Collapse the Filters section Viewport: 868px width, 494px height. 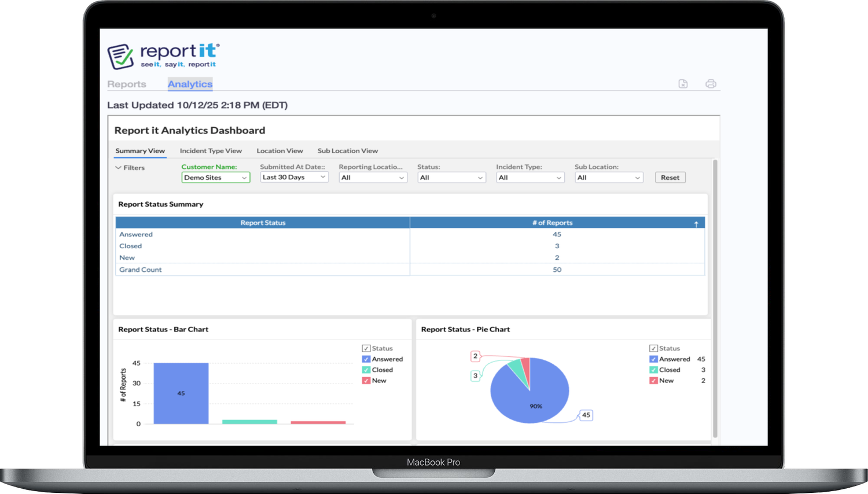pos(130,168)
